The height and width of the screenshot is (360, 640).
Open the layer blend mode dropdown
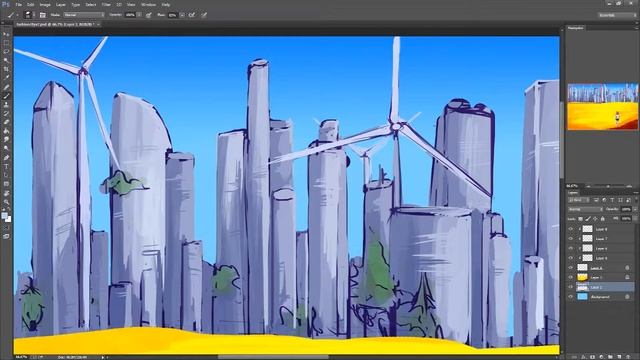585,209
